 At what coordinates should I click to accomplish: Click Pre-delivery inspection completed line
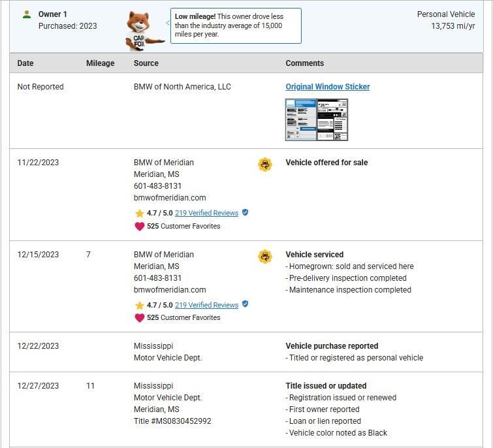346,278
